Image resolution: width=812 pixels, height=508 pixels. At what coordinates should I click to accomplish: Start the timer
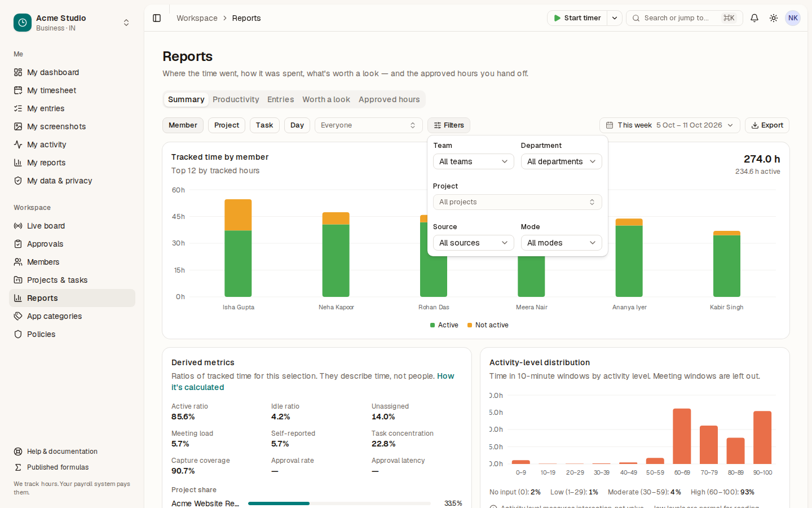point(577,18)
